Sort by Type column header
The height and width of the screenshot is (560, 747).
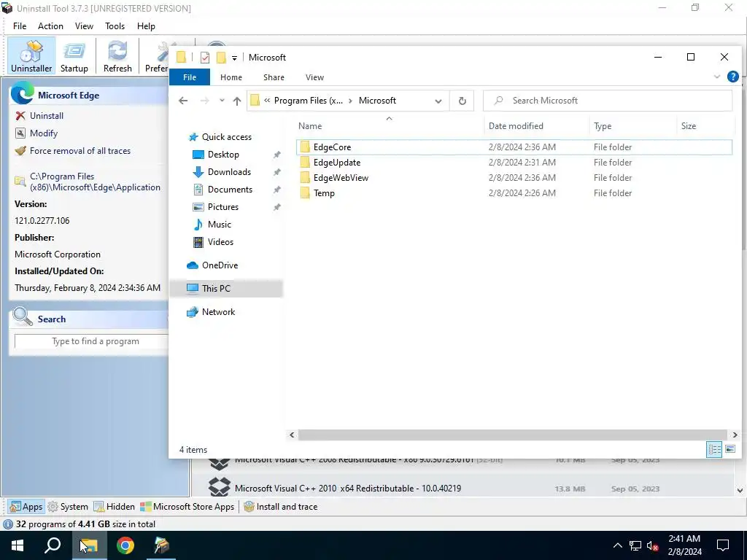tap(632, 125)
